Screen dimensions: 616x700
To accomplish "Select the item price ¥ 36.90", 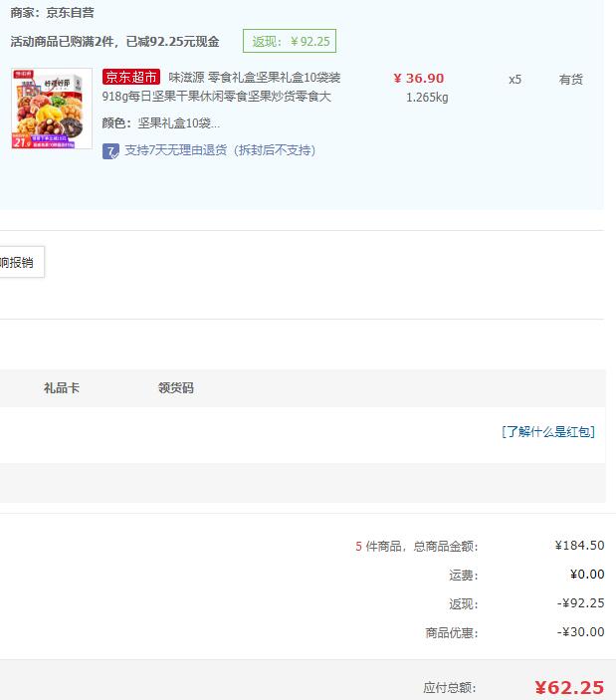I will (418, 78).
